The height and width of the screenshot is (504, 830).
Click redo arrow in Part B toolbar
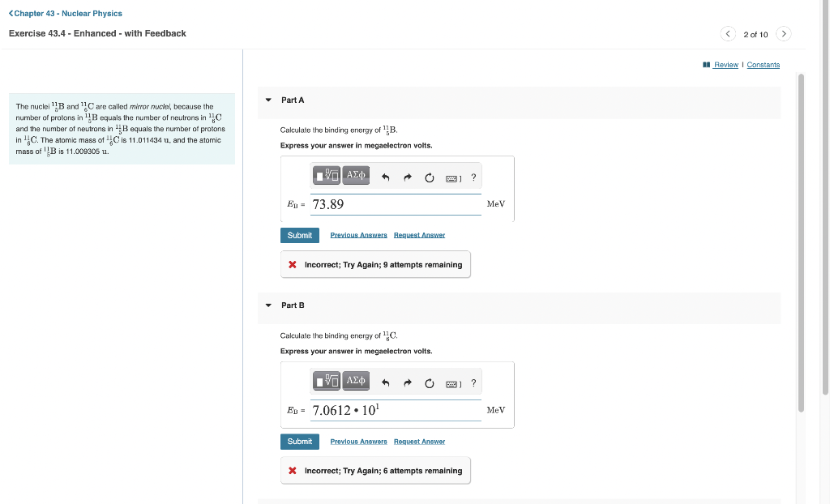(x=407, y=383)
